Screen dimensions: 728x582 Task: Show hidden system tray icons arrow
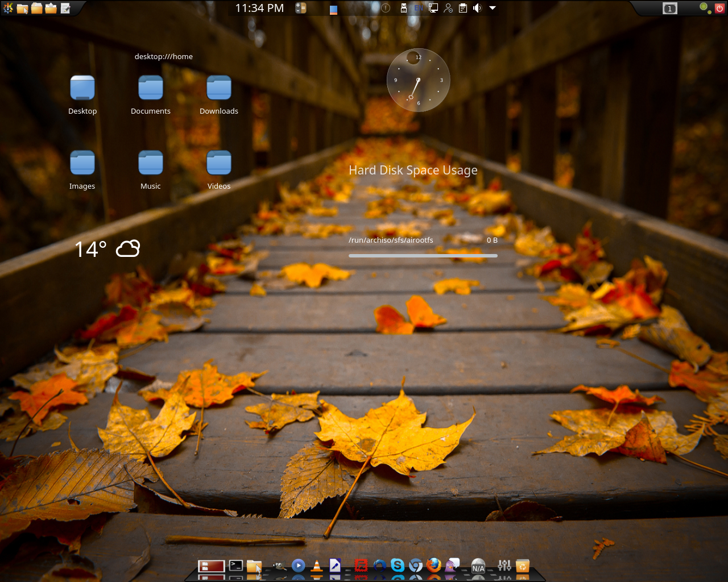click(x=493, y=8)
